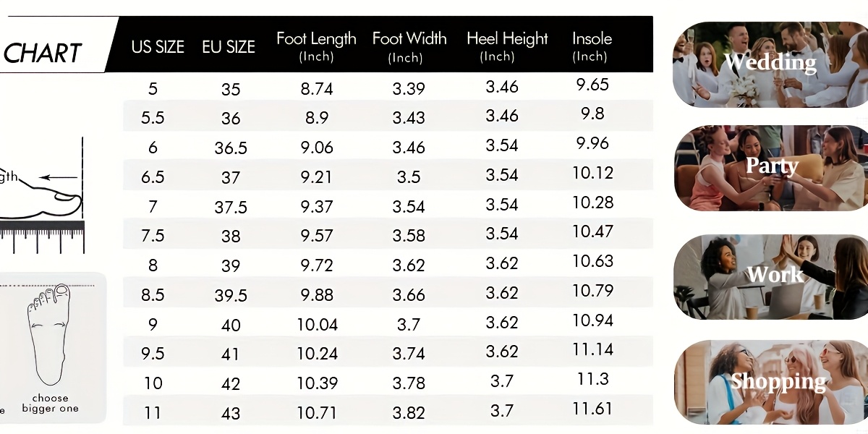
Task: Select the Party occasion image
Action: click(x=770, y=168)
